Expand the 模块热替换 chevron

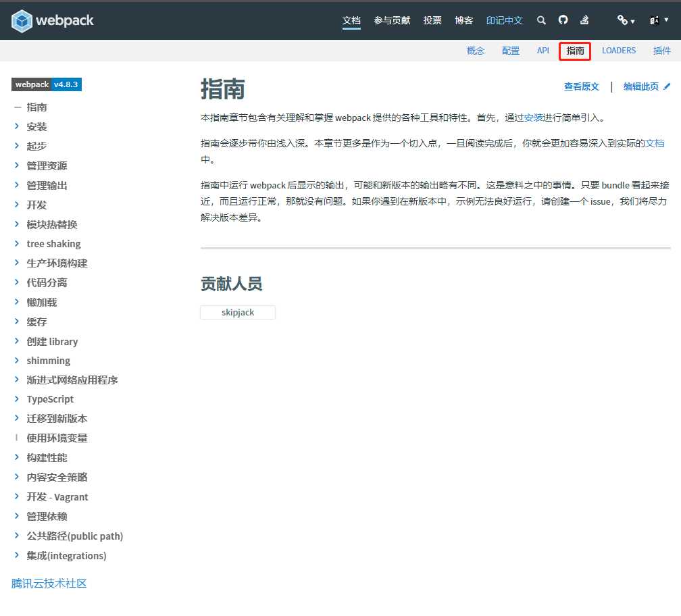pos(16,224)
